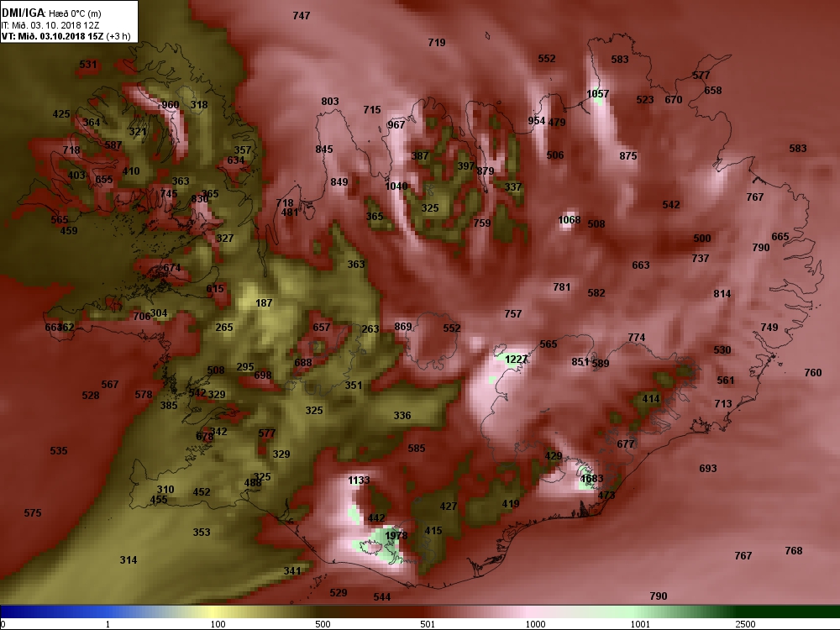Click the 336 value

402,415
